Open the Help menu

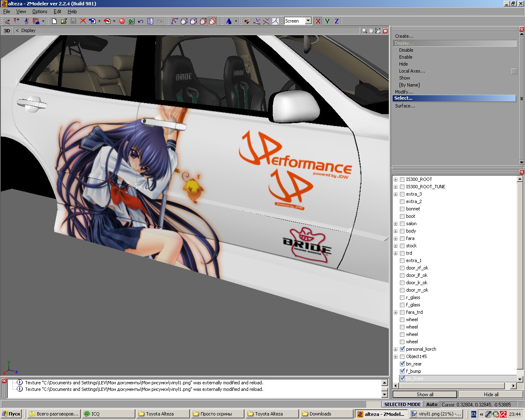pyautogui.click(x=72, y=11)
